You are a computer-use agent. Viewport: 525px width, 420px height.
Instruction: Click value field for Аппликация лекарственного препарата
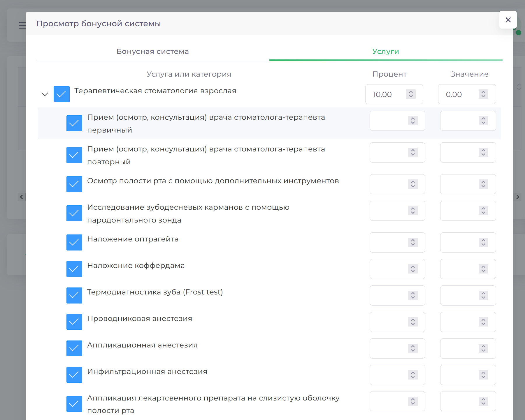point(468,401)
